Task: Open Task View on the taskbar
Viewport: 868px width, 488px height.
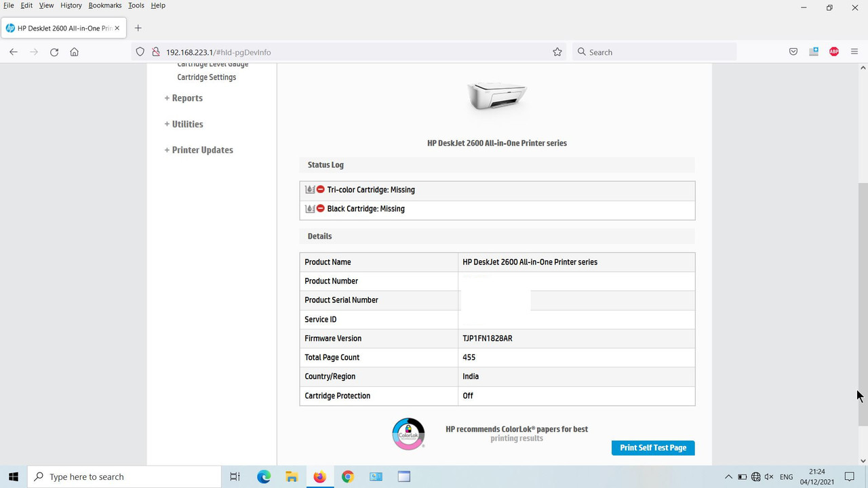Action: pos(235,476)
